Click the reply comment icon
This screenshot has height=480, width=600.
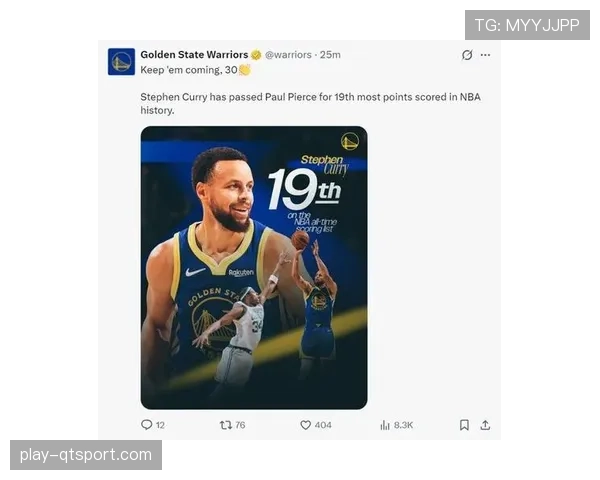point(147,425)
